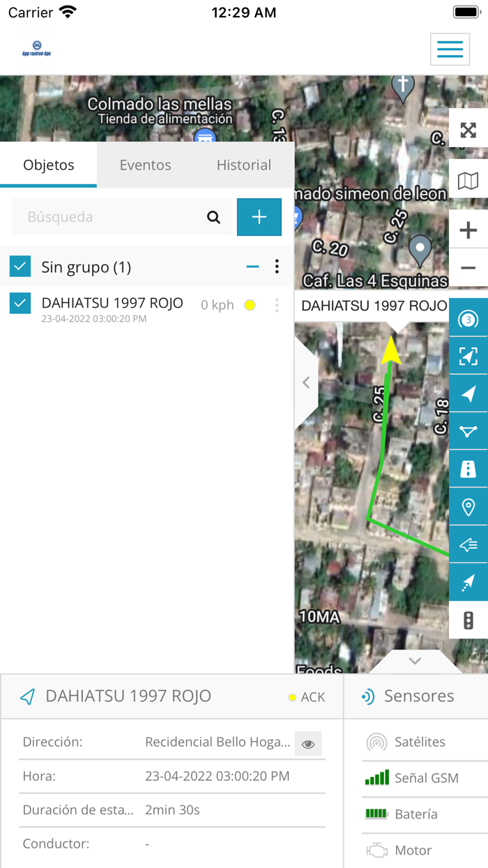Click the church cross marker on map
Screen dimensions: 488x868
402,89
